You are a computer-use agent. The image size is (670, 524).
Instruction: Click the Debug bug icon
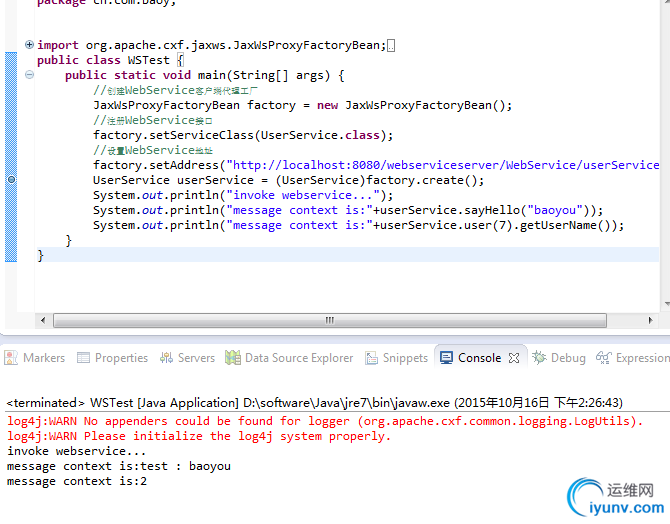(539, 357)
